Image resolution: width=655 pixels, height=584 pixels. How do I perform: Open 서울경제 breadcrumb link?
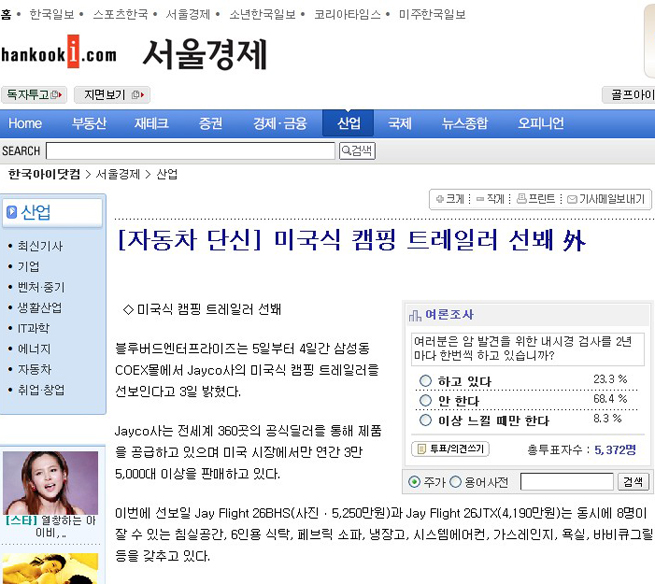tap(118, 174)
